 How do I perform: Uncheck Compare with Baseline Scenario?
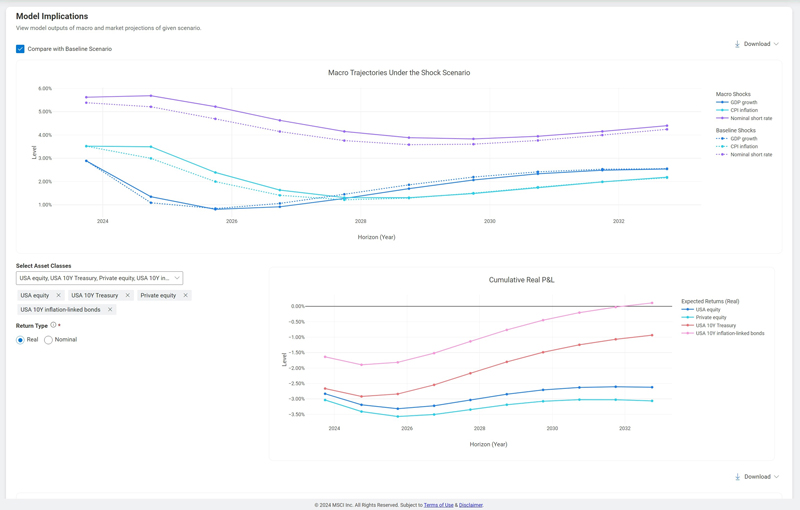20,49
